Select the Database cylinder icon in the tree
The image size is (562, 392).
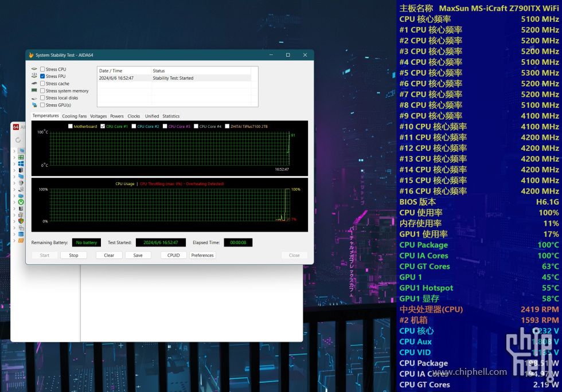(21, 234)
